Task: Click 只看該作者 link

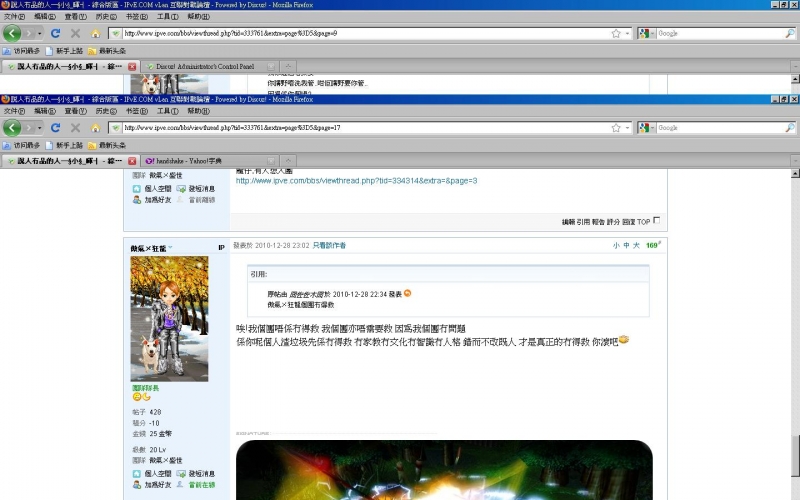Action: [329, 245]
